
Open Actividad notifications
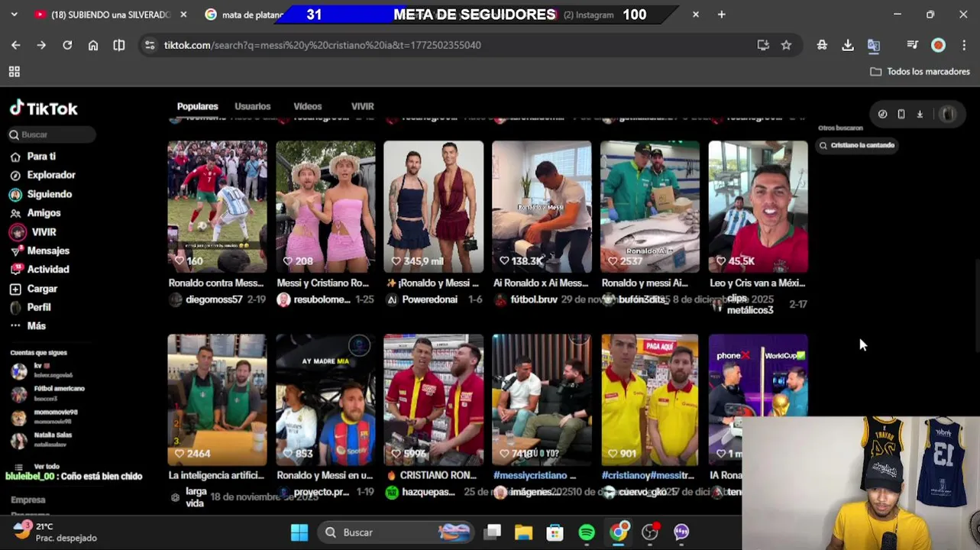tap(48, 269)
